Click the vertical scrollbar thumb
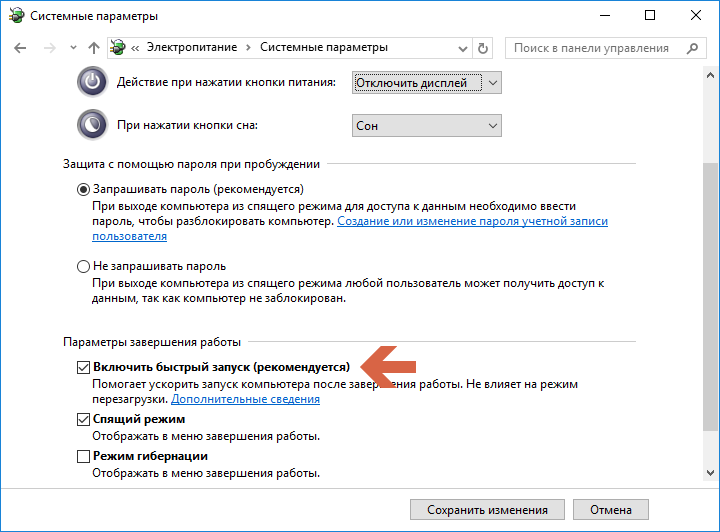 pyautogui.click(x=710, y=297)
